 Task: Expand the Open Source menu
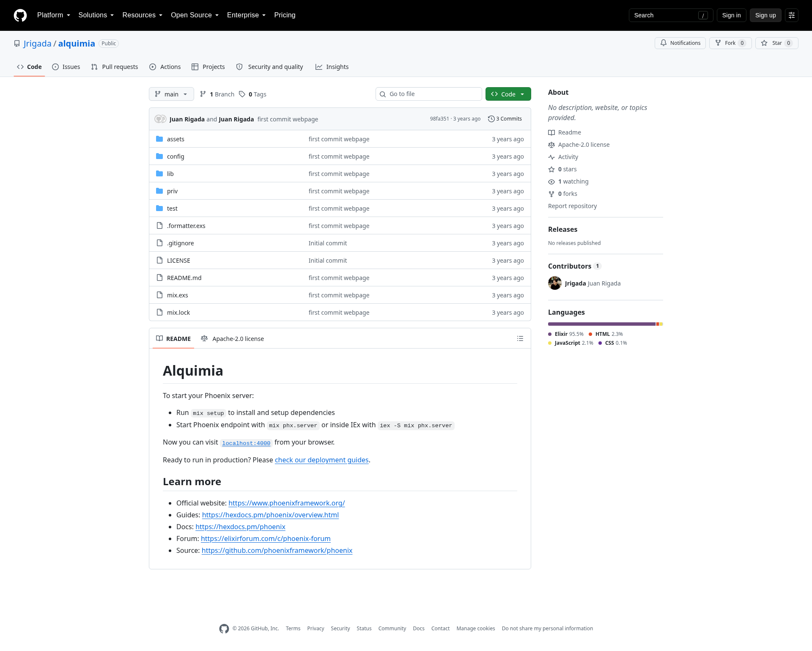[x=195, y=15]
